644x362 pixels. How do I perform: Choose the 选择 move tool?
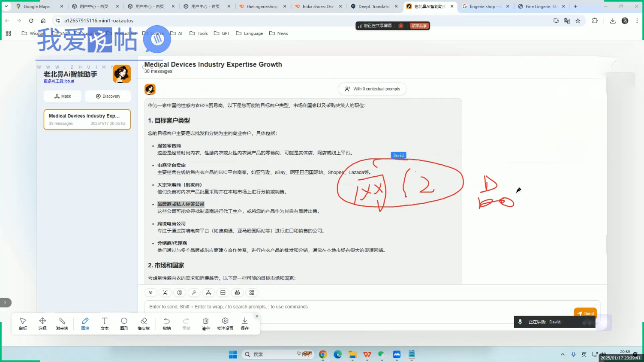42,324
